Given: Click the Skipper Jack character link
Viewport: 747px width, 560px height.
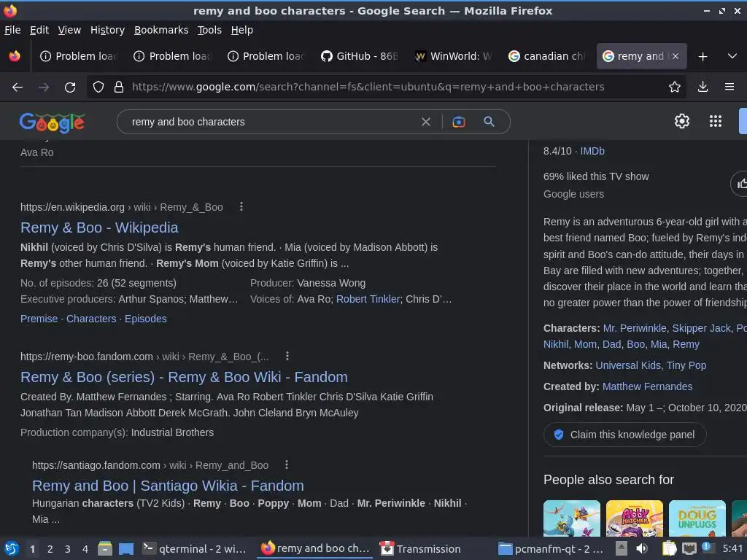Looking at the screenshot, I should (x=701, y=328).
